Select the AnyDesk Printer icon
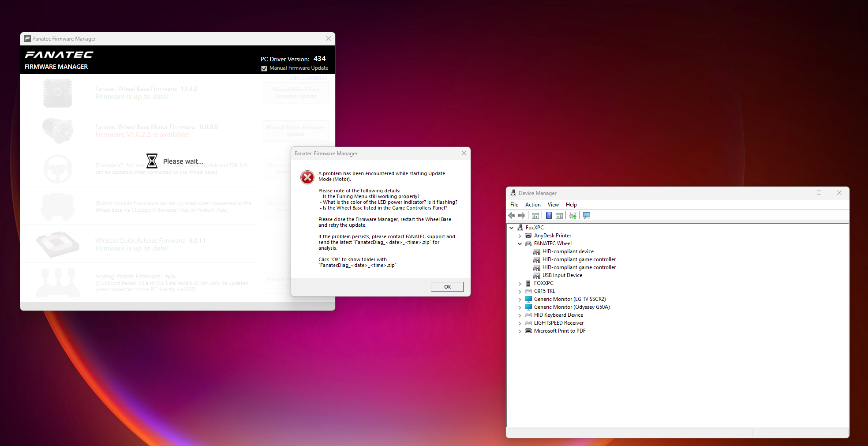868x446 pixels. 528,236
